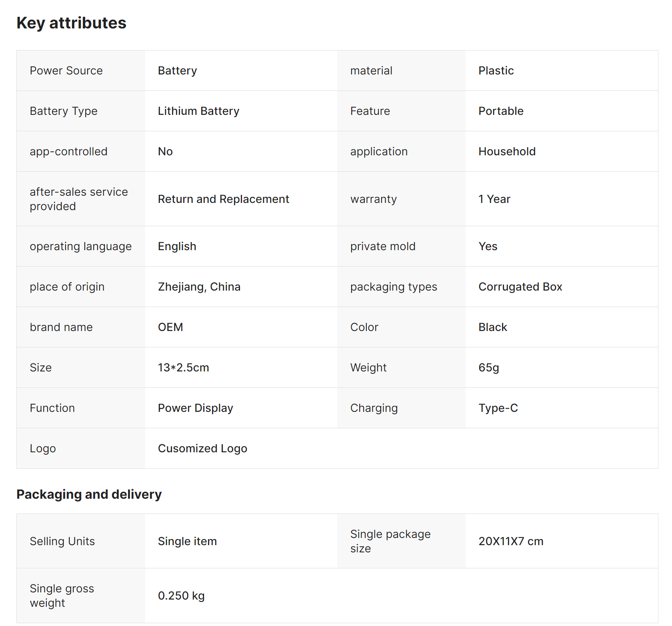
Task: Click the Packaging and delivery heading
Action: 89,494
